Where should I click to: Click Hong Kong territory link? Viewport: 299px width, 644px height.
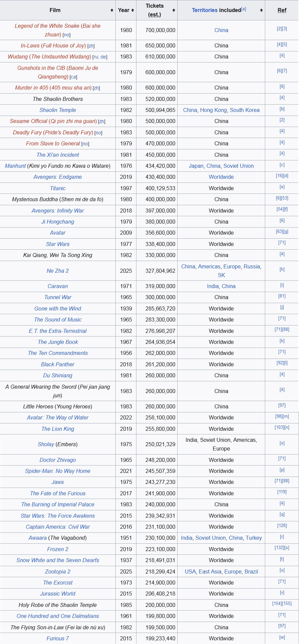tap(213, 110)
